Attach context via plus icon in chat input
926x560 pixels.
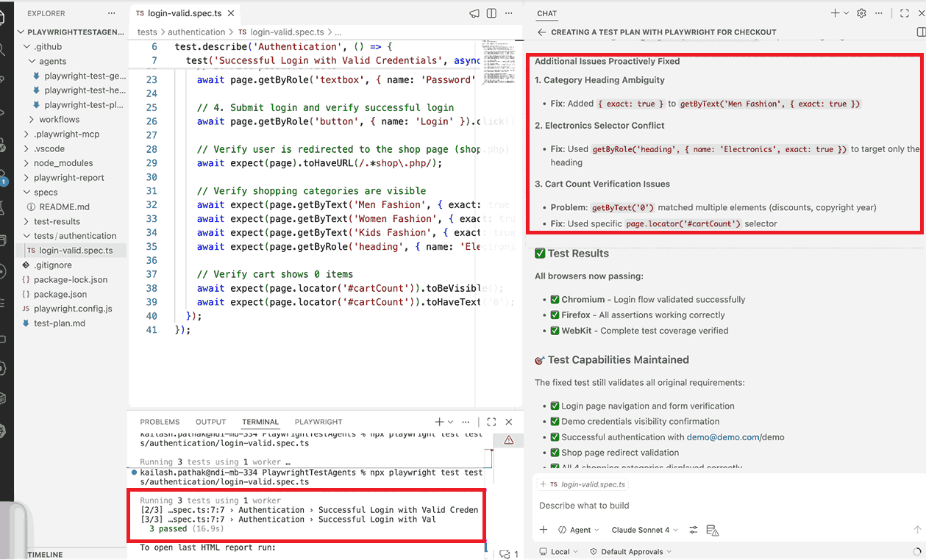(x=544, y=529)
